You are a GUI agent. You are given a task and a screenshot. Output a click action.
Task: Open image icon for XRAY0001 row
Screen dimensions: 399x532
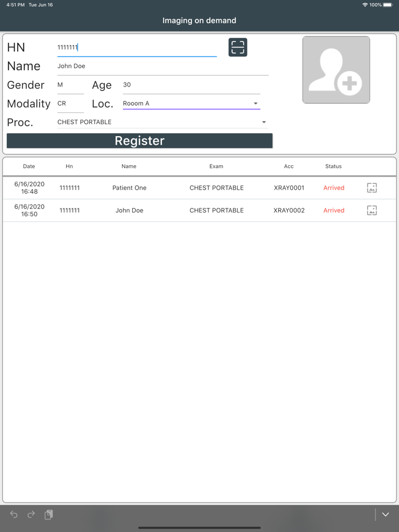[372, 187]
